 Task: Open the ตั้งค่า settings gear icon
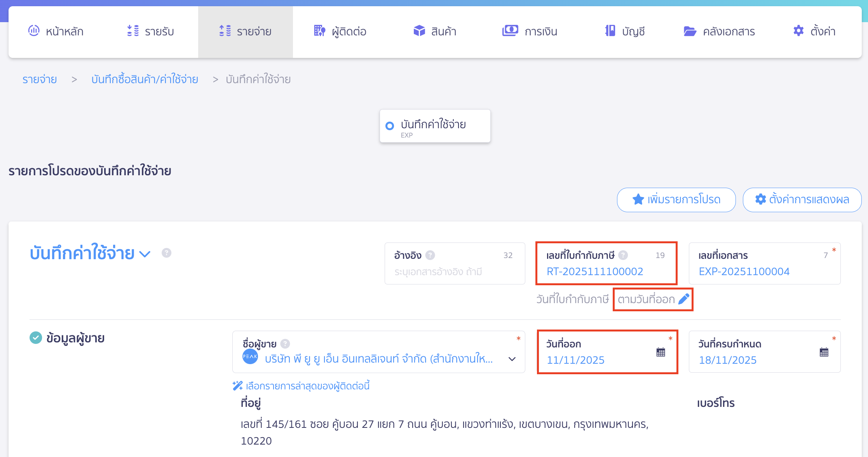[798, 31]
